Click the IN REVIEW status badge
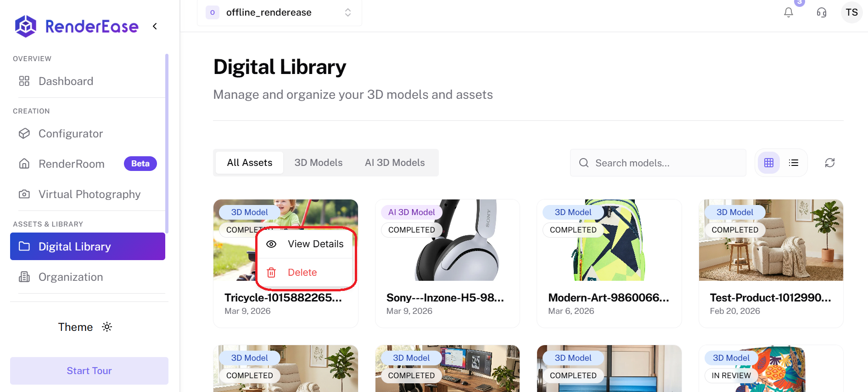 coord(731,375)
